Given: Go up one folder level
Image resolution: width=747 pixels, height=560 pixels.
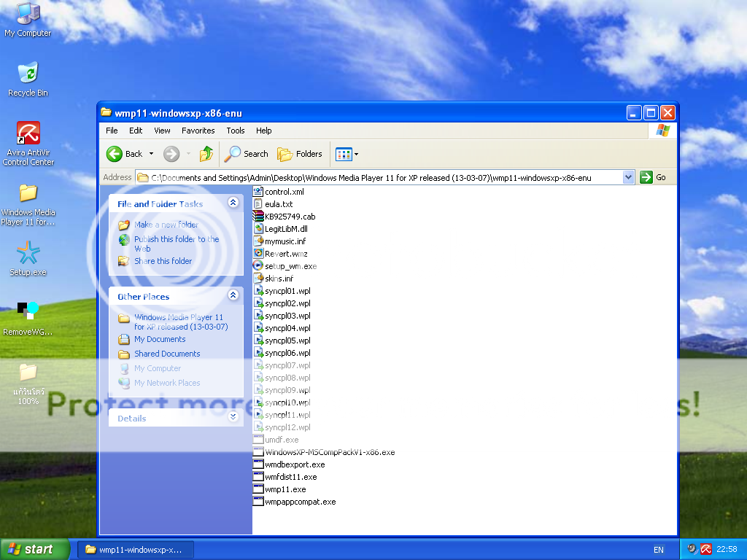Looking at the screenshot, I should [206, 154].
